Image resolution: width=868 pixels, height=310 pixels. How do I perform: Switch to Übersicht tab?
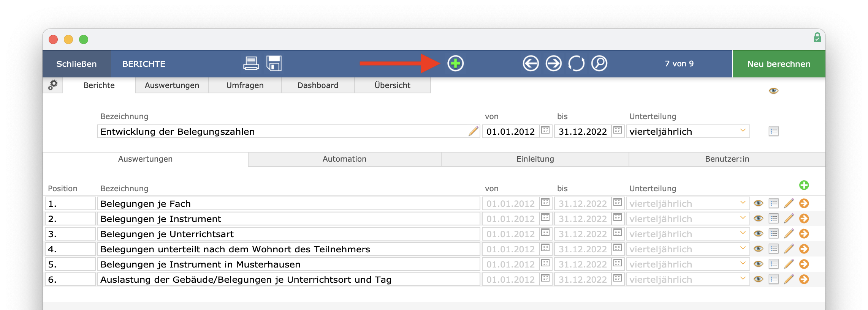392,85
